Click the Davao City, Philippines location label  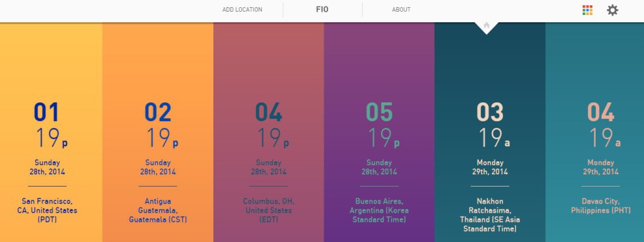pos(600,206)
